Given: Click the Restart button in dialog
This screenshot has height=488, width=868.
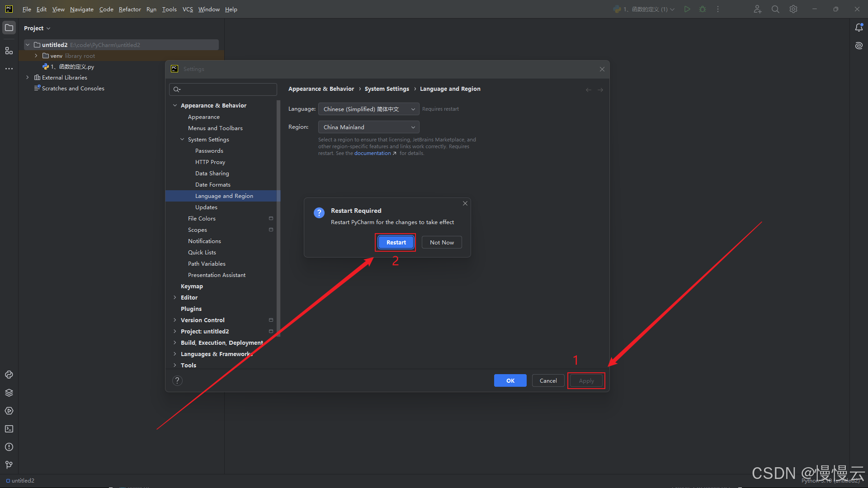Looking at the screenshot, I should pyautogui.click(x=396, y=242).
